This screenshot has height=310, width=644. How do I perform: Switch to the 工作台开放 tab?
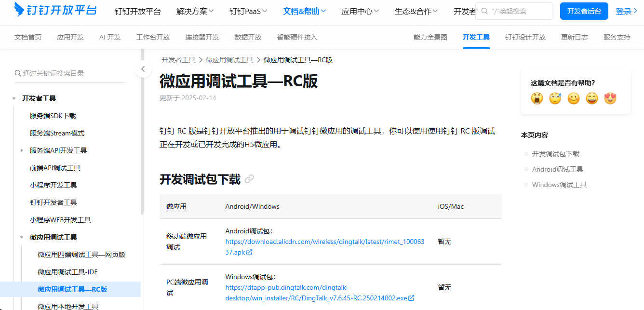[x=153, y=37]
